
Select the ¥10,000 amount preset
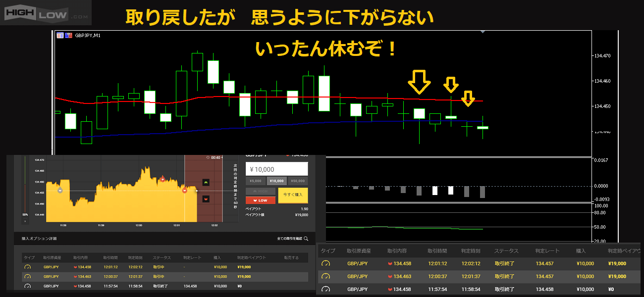pyautogui.click(x=277, y=181)
